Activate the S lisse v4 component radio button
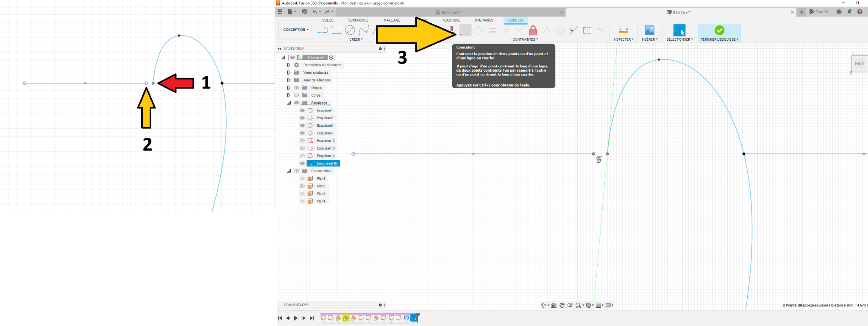The height and width of the screenshot is (326, 868). pos(331,58)
